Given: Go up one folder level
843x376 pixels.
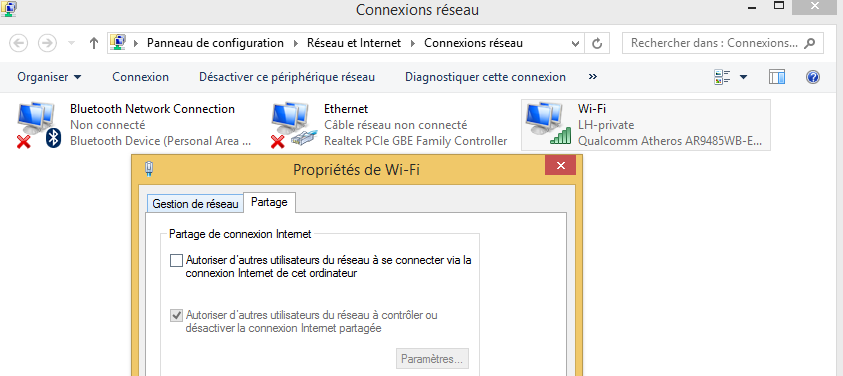Looking at the screenshot, I should [x=94, y=43].
